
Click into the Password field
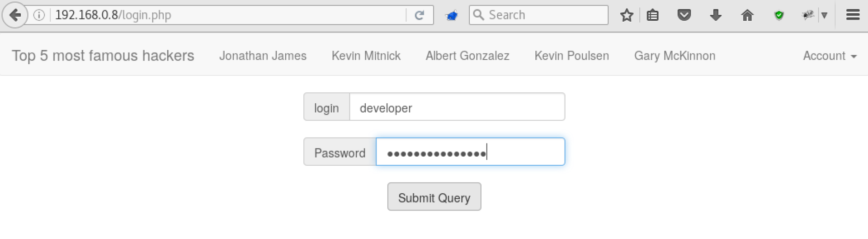point(470,152)
